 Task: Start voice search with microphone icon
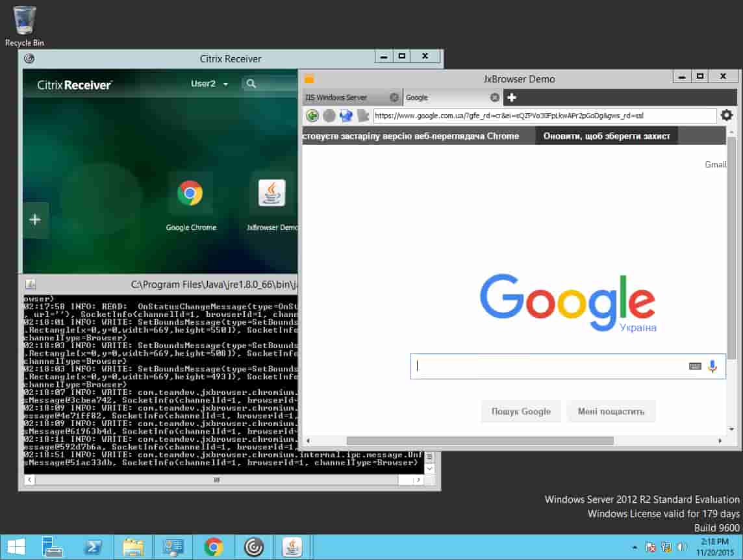point(712,366)
